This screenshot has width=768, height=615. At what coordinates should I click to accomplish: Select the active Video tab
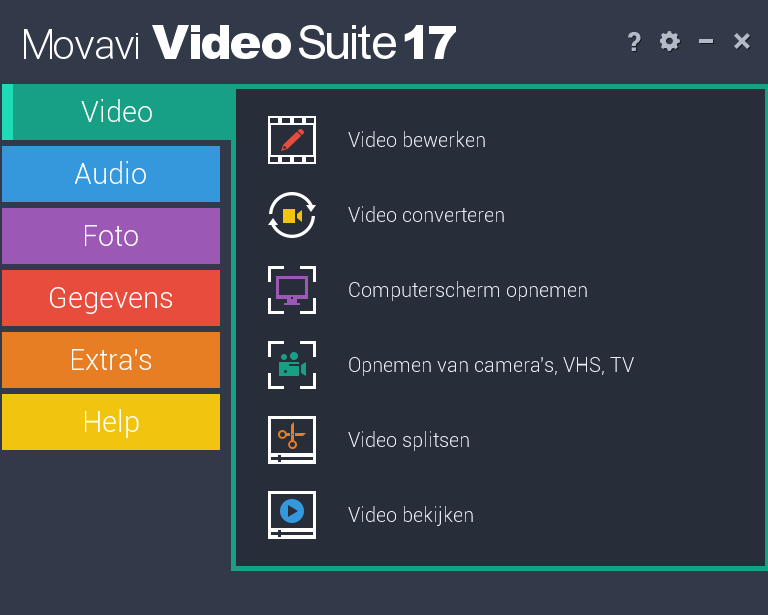pyautogui.click(x=118, y=112)
